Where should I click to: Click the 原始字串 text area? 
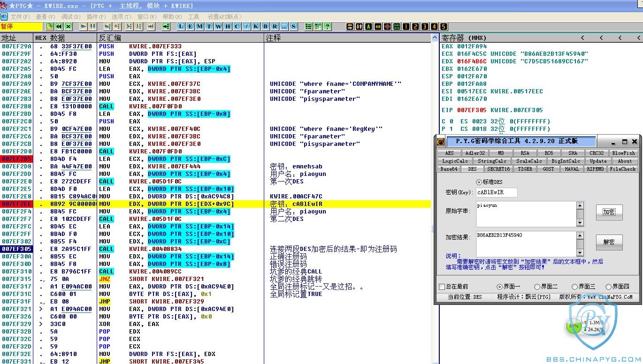[526, 214]
